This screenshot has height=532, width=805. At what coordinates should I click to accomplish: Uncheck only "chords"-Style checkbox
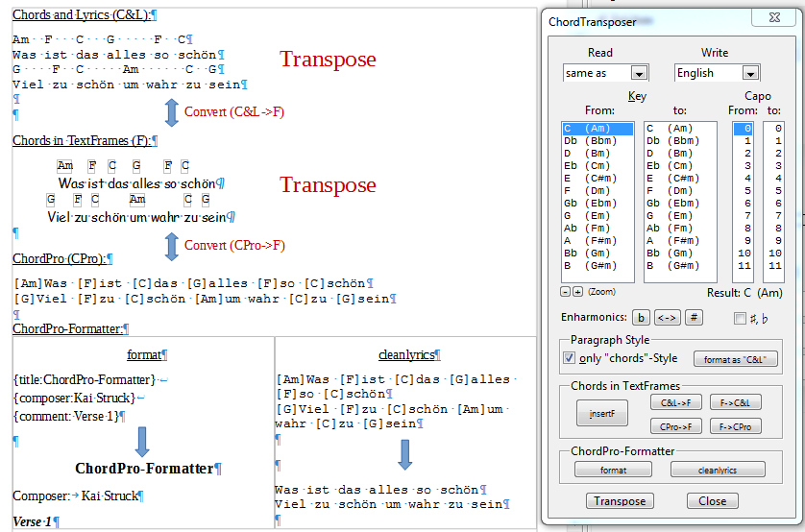[569, 358]
